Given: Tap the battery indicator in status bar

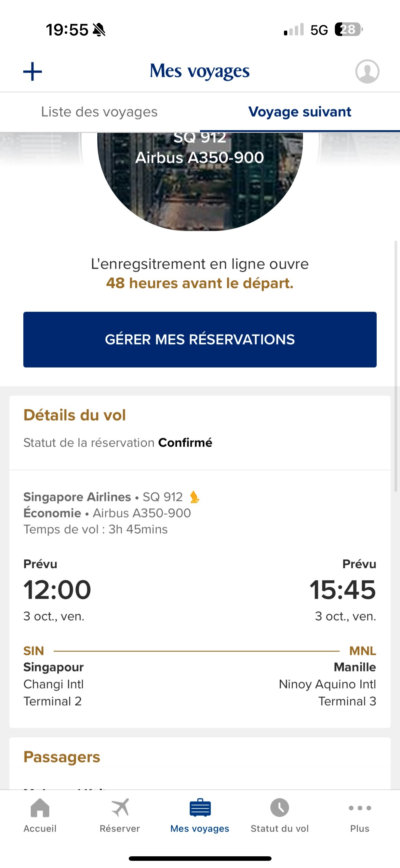Looking at the screenshot, I should tap(348, 30).
